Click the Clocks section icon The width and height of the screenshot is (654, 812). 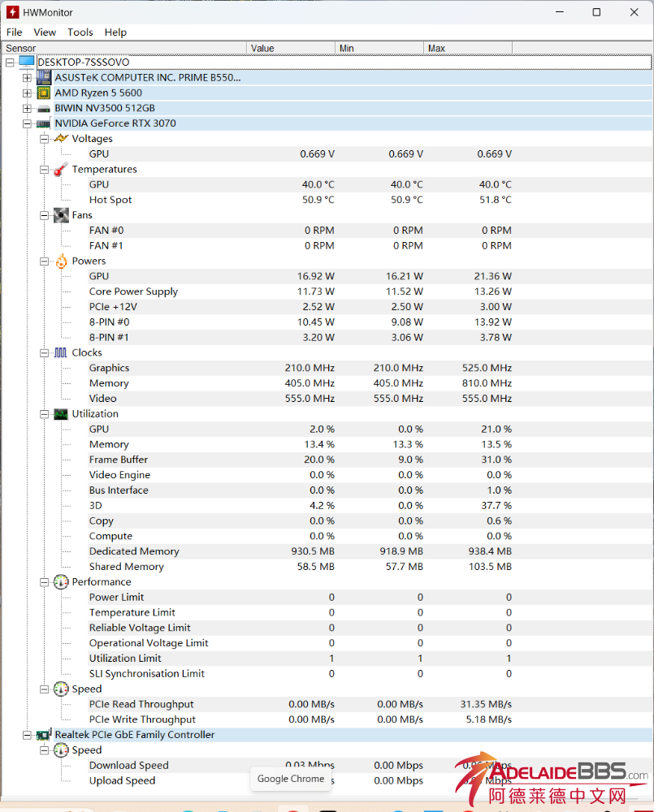click(60, 352)
